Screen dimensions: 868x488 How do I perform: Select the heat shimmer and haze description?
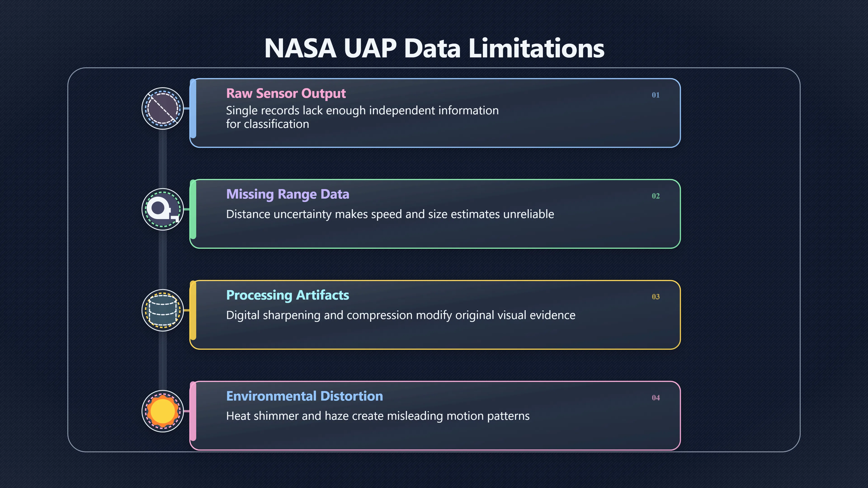378,416
